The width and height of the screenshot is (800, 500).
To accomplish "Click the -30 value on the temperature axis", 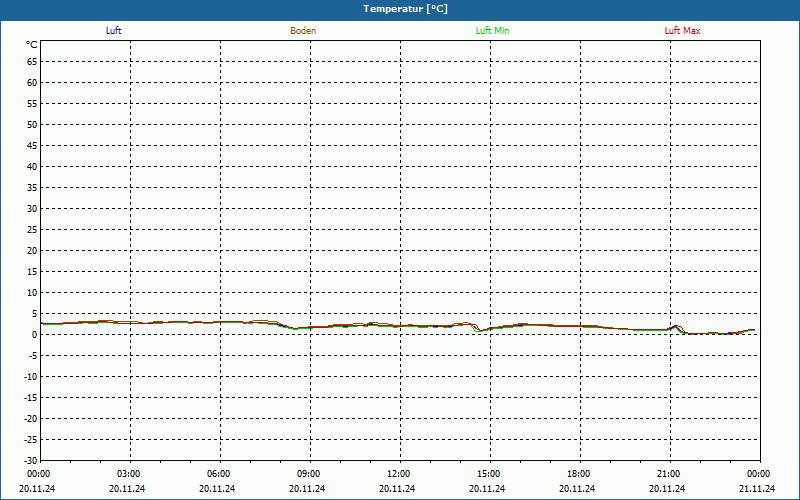I will [x=31, y=461].
